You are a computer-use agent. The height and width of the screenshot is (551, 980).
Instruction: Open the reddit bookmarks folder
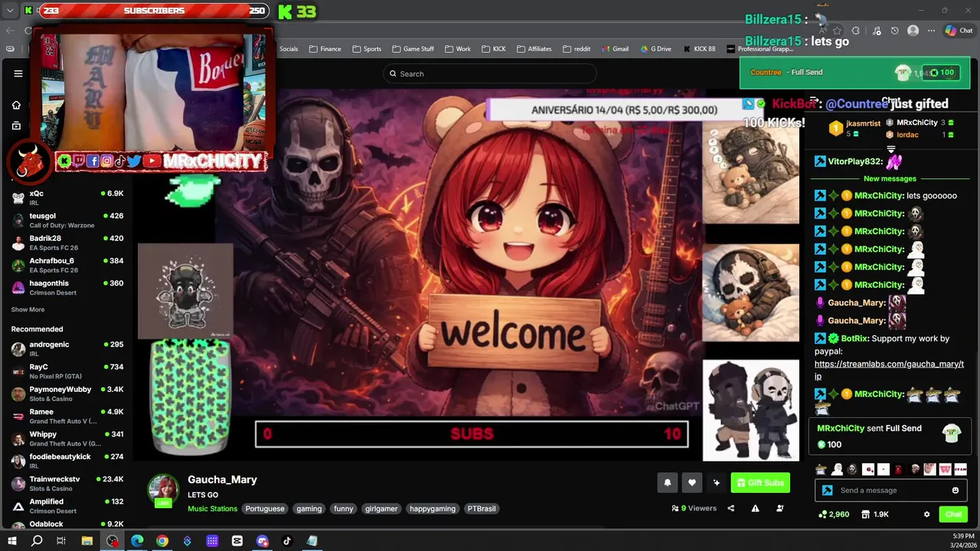click(577, 49)
